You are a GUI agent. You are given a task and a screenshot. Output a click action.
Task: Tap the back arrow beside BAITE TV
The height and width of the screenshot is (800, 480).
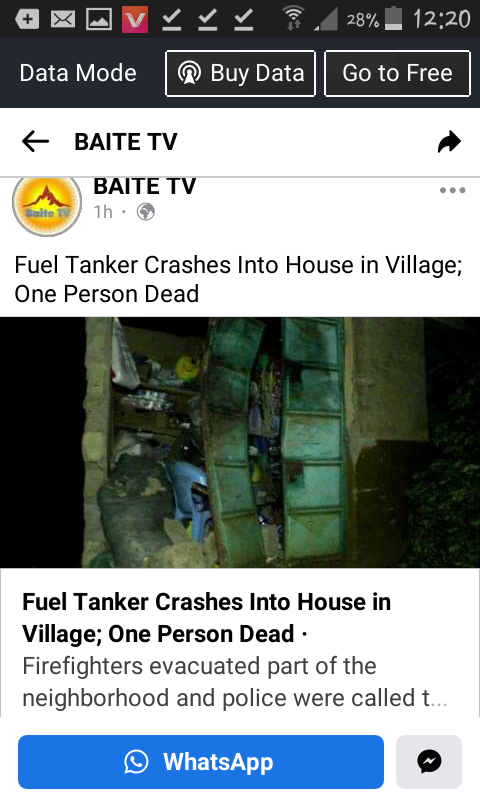click(35, 141)
